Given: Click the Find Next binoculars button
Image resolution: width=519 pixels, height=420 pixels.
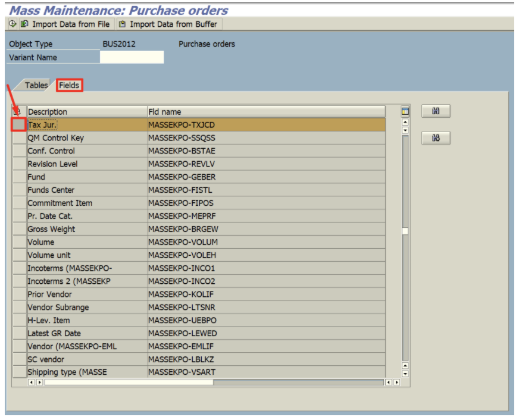Looking at the screenshot, I should pyautogui.click(x=436, y=138).
